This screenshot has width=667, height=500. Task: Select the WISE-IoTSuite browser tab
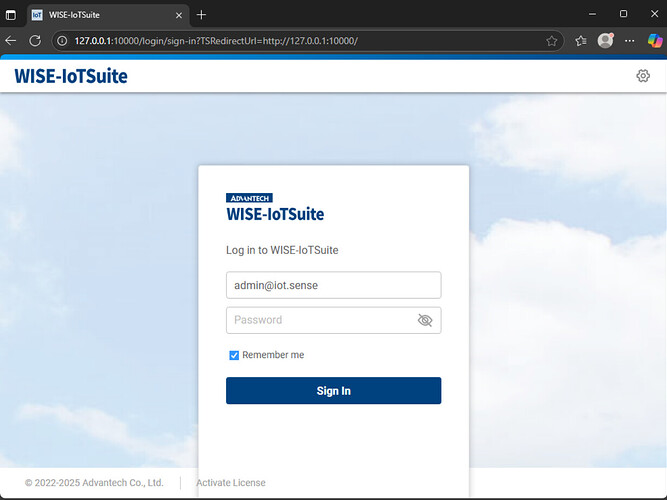click(x=100, y=15)
